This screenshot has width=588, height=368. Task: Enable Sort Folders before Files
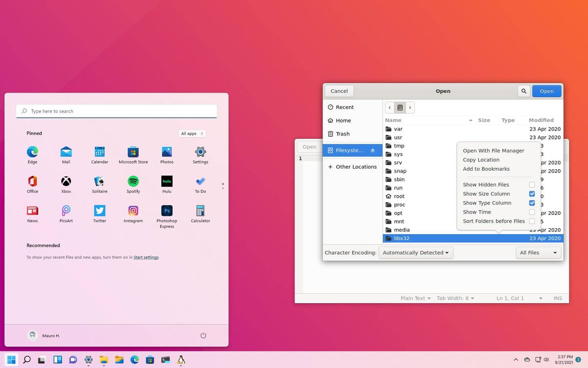[532, 221]
